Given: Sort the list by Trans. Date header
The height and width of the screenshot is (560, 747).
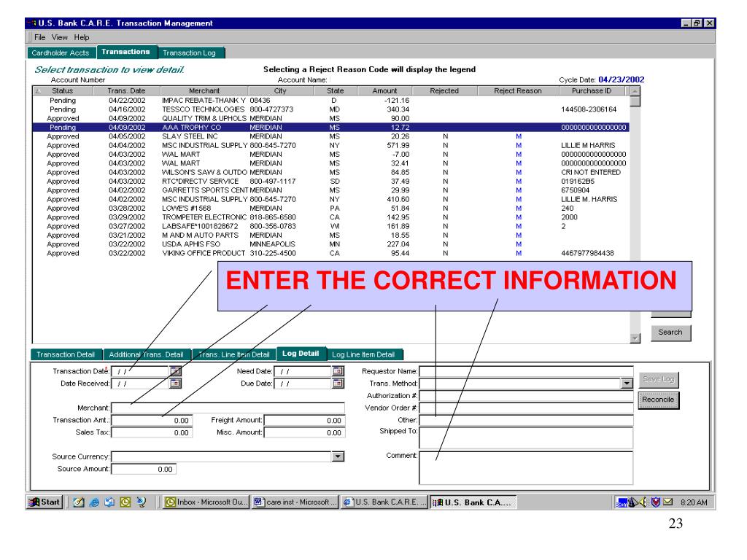Looking at the screenshot, I should (127, 91).
